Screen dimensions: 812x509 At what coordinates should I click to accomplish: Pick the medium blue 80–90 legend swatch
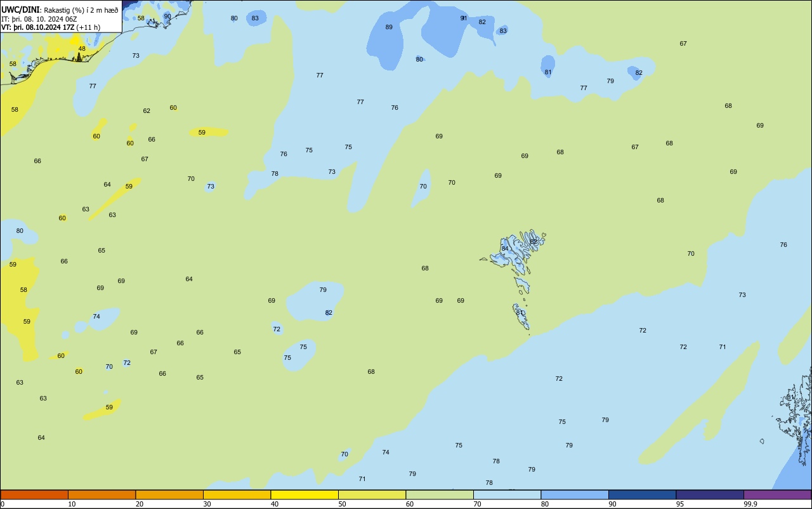575,494
